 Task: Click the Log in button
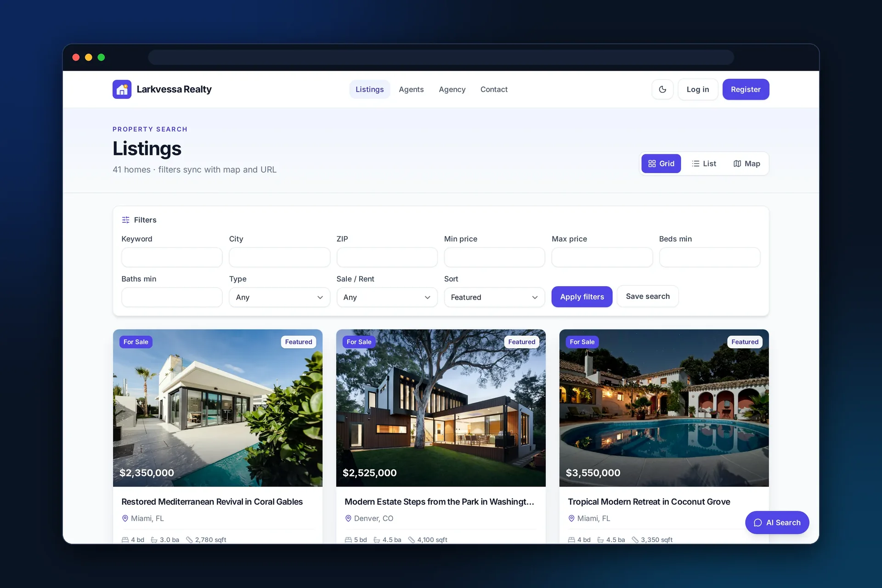click(698, 89)
